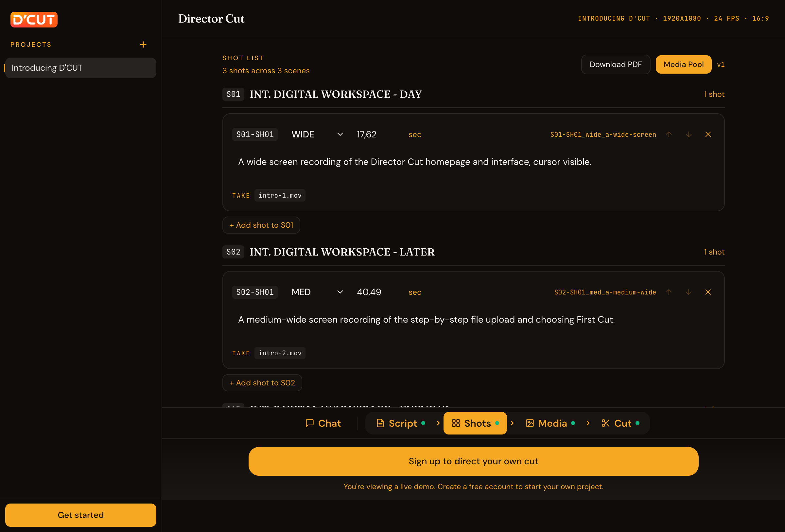Select the Shots tab
Viewport: 785px width, 532px height.
(x=475, y=423)
